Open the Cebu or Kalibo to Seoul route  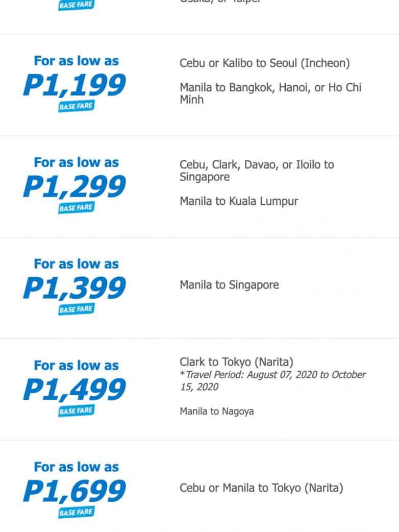point(265,63)
